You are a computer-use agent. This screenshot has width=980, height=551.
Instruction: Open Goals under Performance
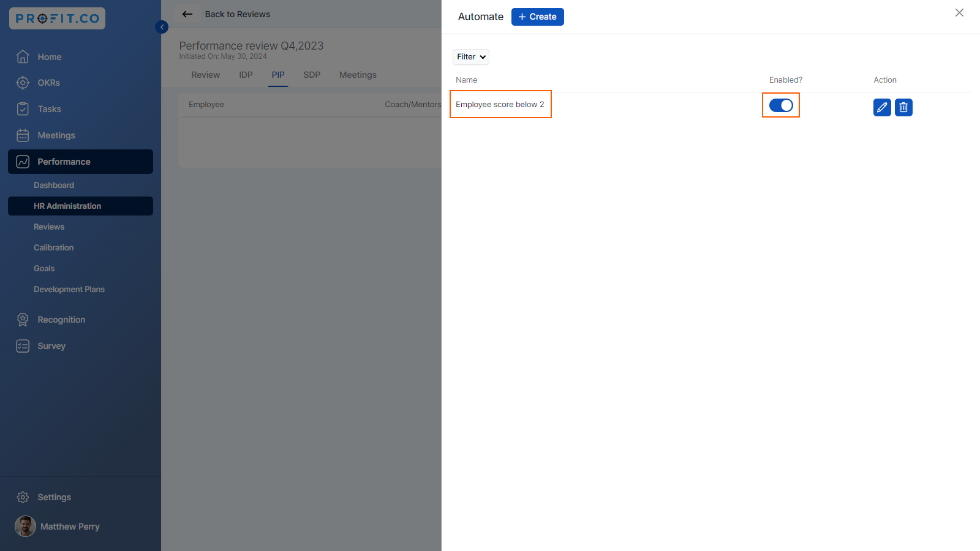(44, 268)
